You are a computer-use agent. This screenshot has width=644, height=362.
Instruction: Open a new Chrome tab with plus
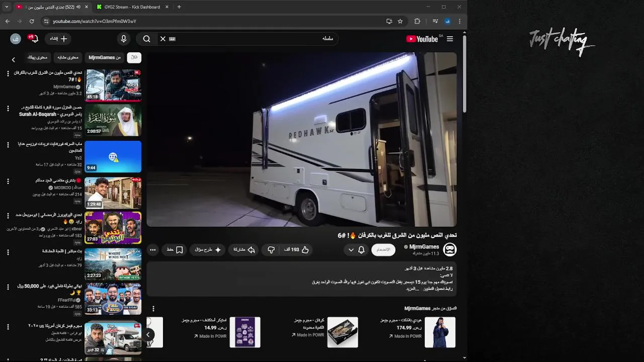point(179,7)
